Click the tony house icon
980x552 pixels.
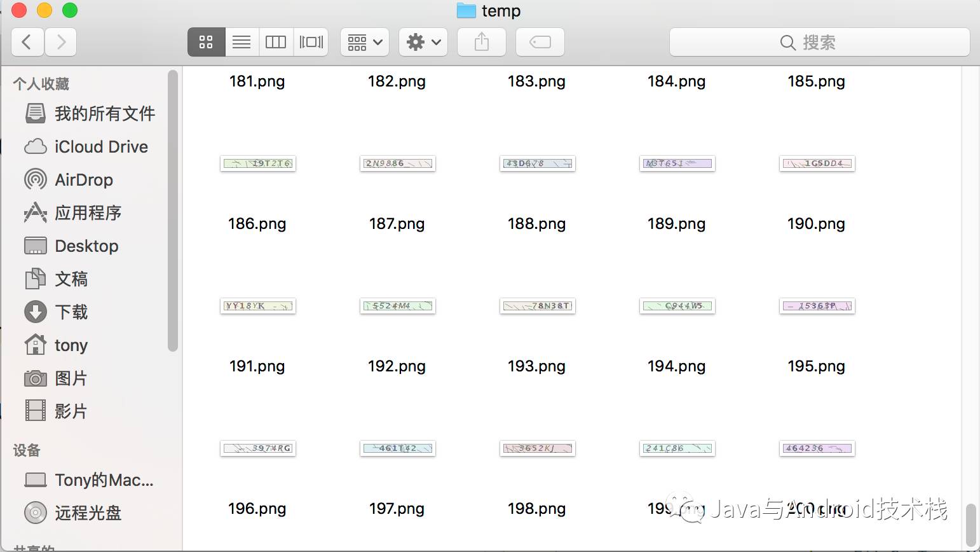(x=36, y=345)
